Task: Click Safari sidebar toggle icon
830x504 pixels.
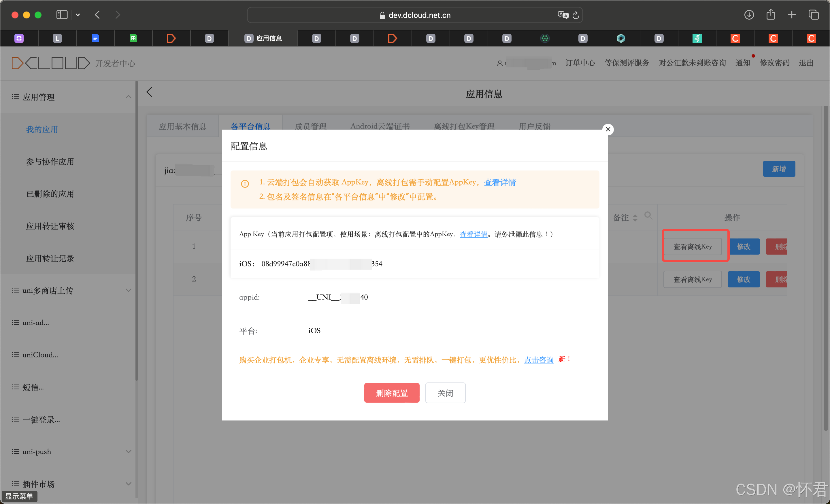Action: [62, 15]
